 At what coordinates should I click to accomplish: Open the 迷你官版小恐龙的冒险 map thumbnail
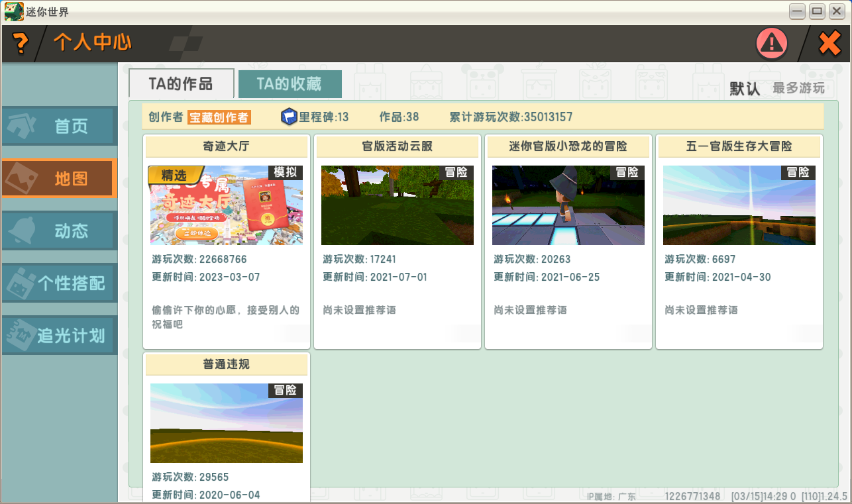[568, 205]
